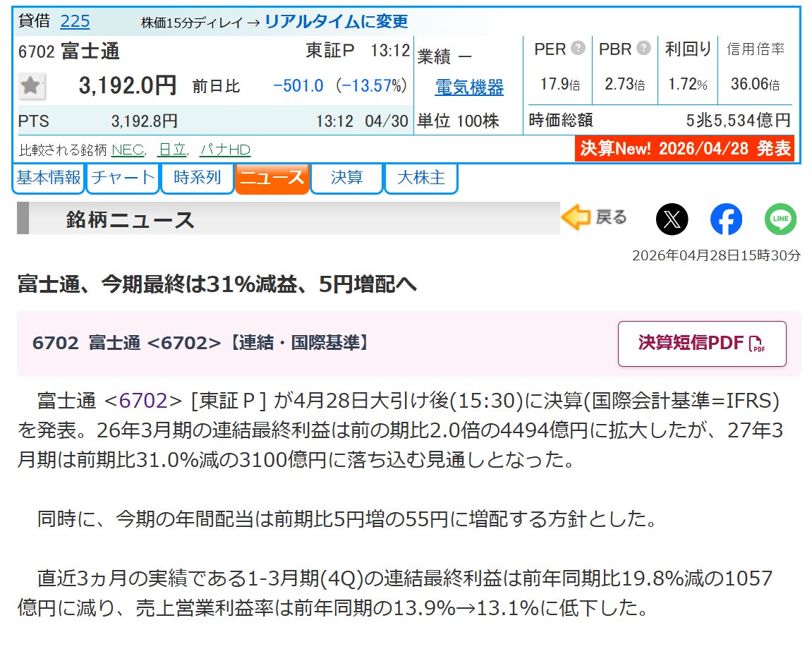
Task: Open the 決算短信PDF button
Action: [702, 344]
